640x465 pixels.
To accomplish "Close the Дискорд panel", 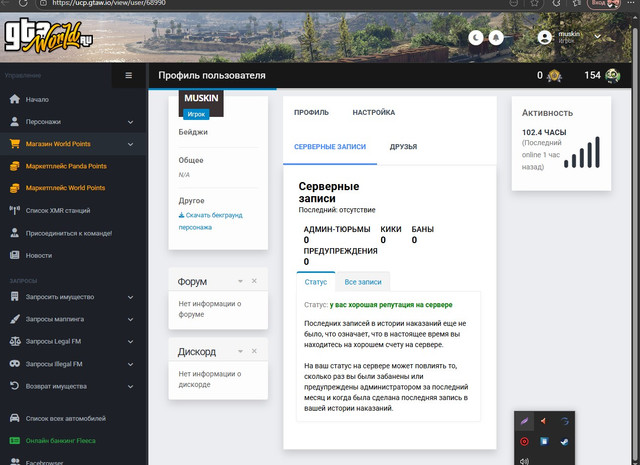I will pyautogui.click(x=254, y=351).
